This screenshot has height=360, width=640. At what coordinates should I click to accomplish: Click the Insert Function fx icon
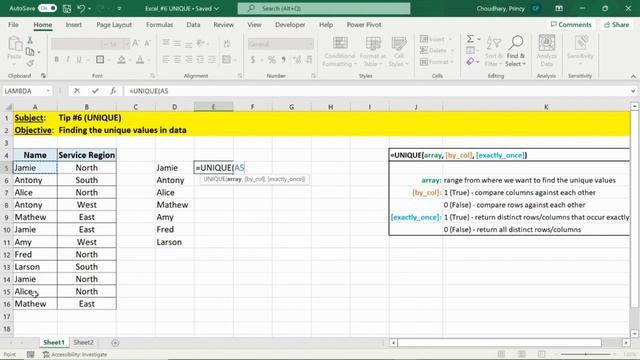click(113, 91)
